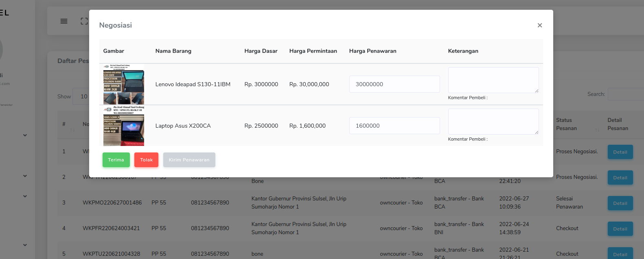Image resolution: width=644 pixels, height=259 pixels.
Task: Expand the third sidebar menu chevron
Action: click(x=25, y=196)
